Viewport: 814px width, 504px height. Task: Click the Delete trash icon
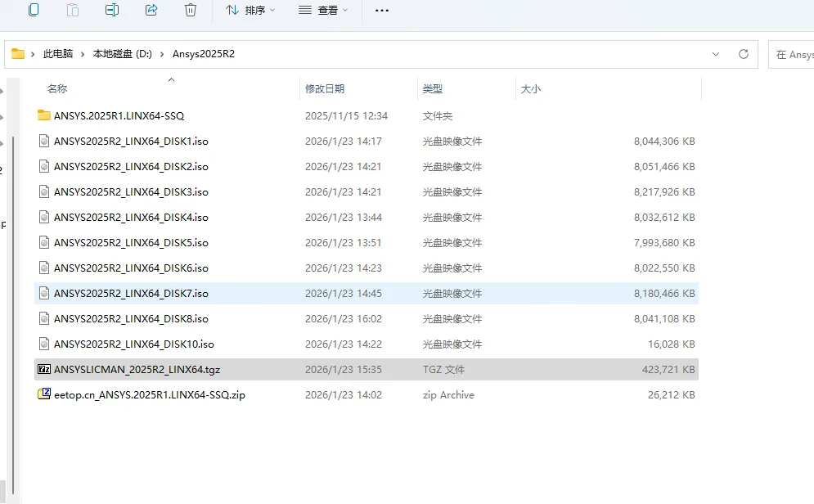[191, 10]
